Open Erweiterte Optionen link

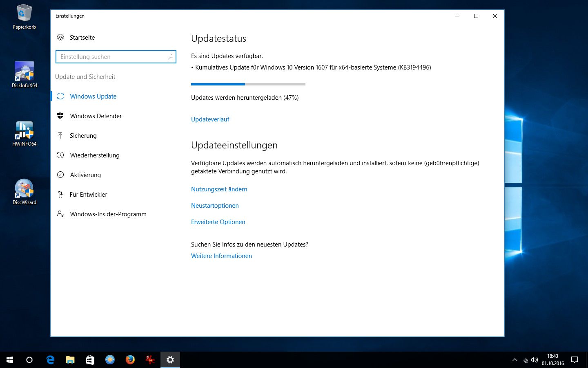(x=218, y=222)
